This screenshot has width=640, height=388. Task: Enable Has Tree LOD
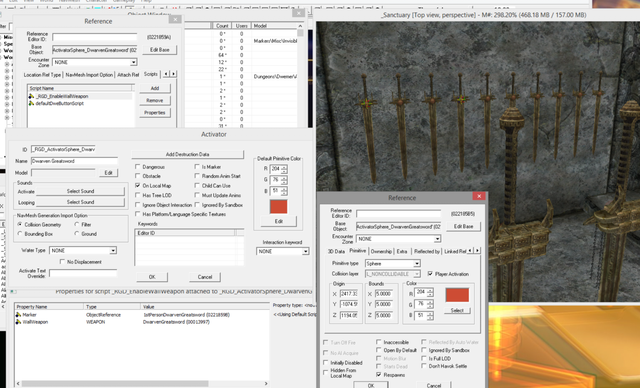[x=138, y=195]
